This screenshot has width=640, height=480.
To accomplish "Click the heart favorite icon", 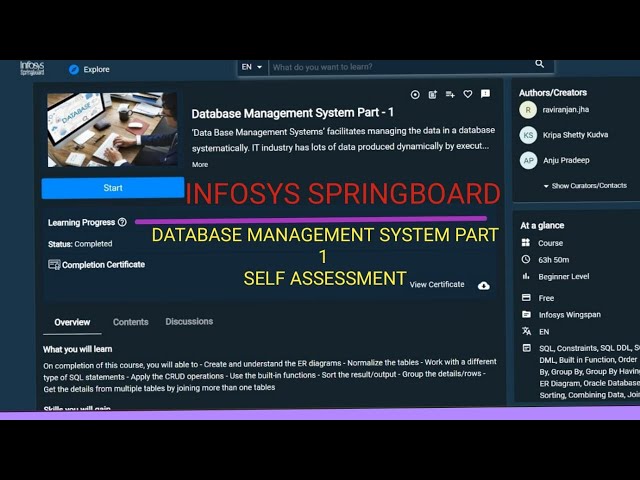I will click(x=468, y=94).
